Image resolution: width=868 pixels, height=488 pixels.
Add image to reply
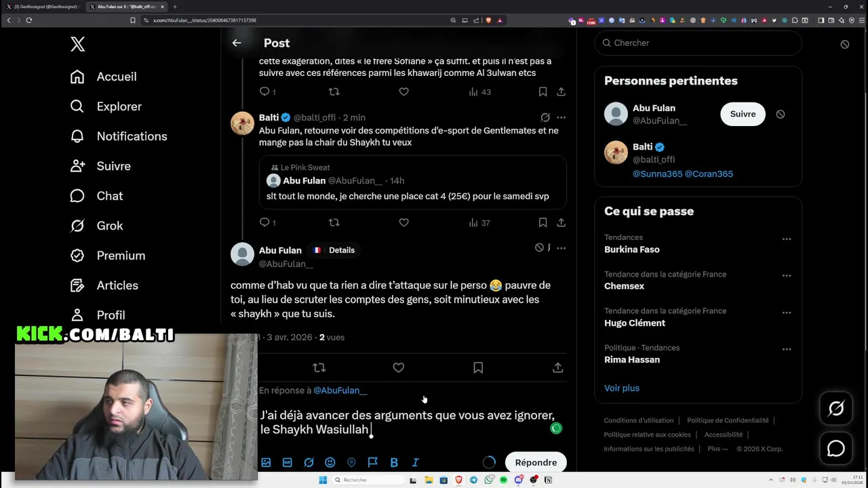tap(266, 462)
